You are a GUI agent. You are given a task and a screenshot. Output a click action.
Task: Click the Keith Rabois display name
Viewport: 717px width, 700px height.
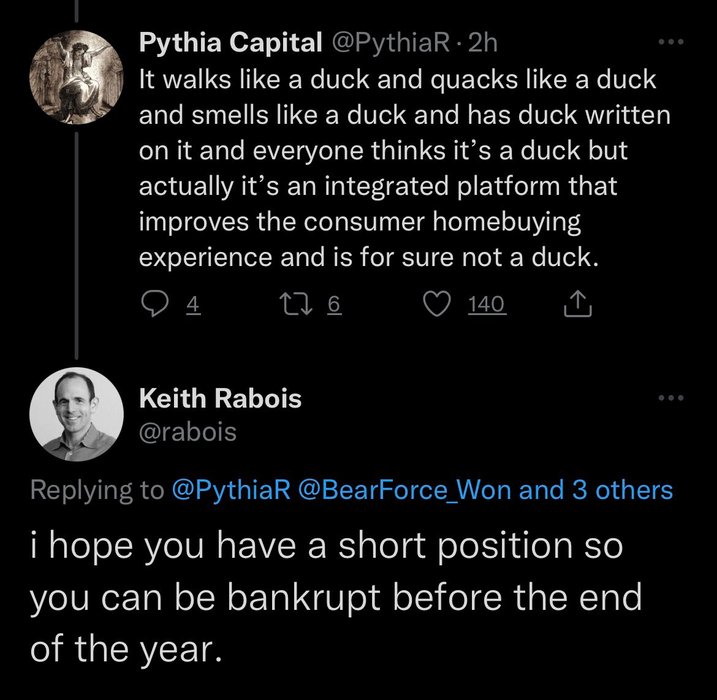click(219, 399)
